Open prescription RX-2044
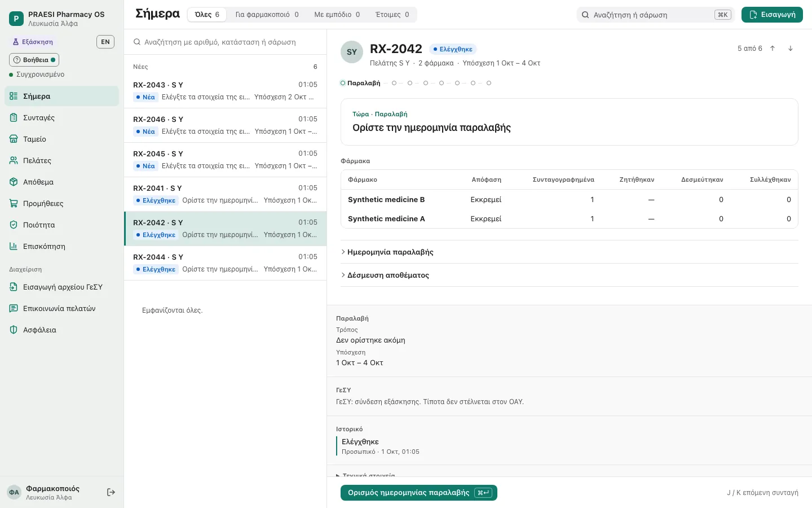The image size is (812, 508). pyautogui.click(x=225, y=263)
